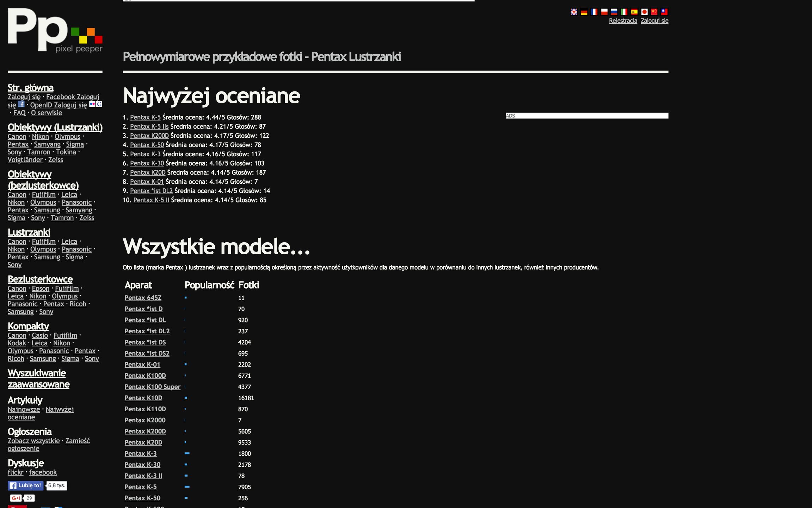The image size is (812, 508).
Task: Click the Pixel Peeper logo
Action: [x=55, y=30]
